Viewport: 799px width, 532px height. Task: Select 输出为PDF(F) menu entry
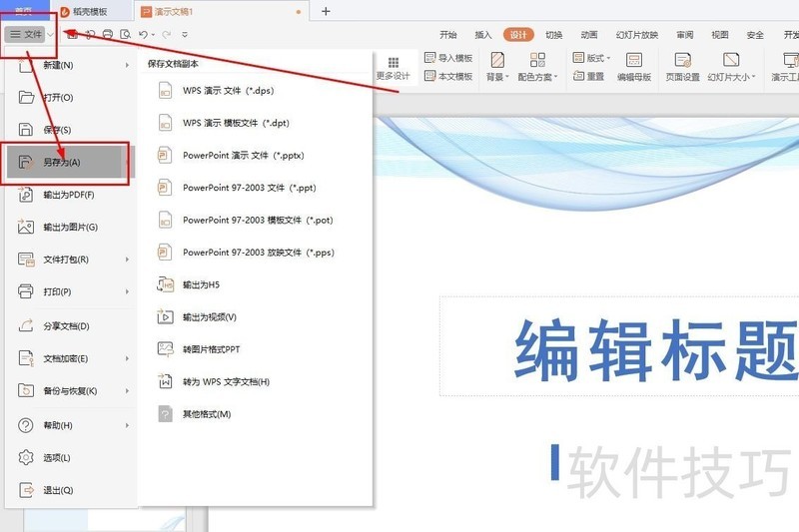[x=71, y=195]
